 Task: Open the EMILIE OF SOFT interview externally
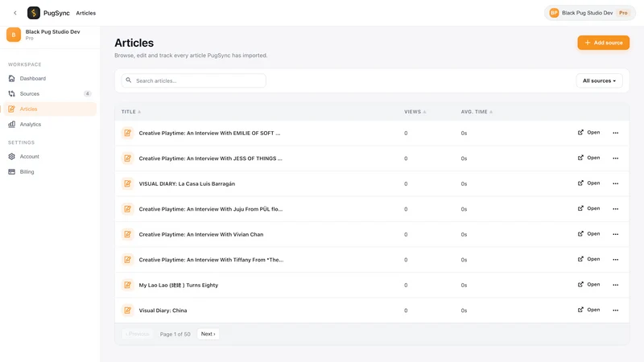(589, 133)
